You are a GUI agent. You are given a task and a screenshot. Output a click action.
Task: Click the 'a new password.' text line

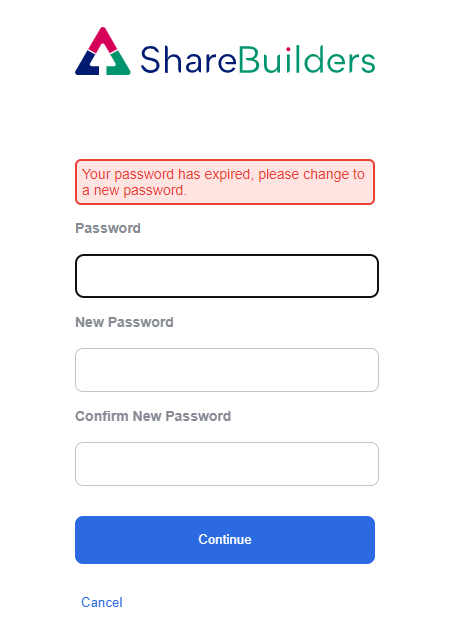tap(134, 190)
